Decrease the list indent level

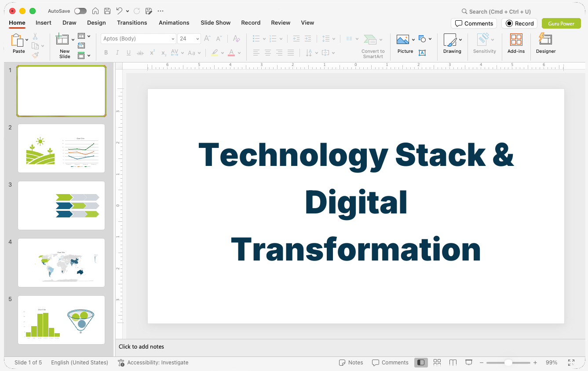pos(296,39)
